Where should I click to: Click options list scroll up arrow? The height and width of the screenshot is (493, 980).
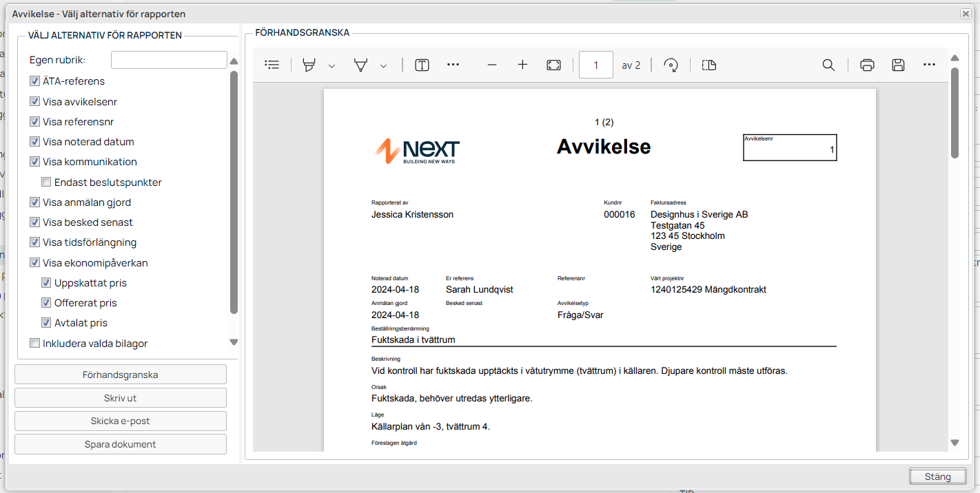point(234,61)
